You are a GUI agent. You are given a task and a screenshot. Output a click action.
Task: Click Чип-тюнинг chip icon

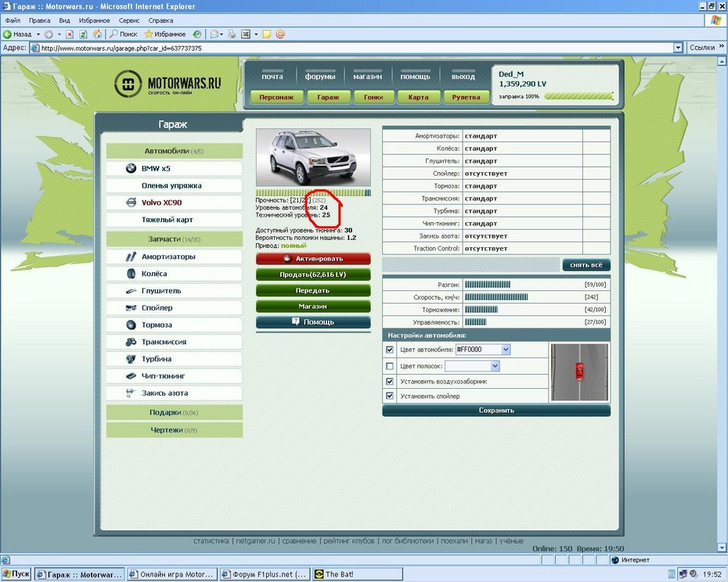[131, 376]
